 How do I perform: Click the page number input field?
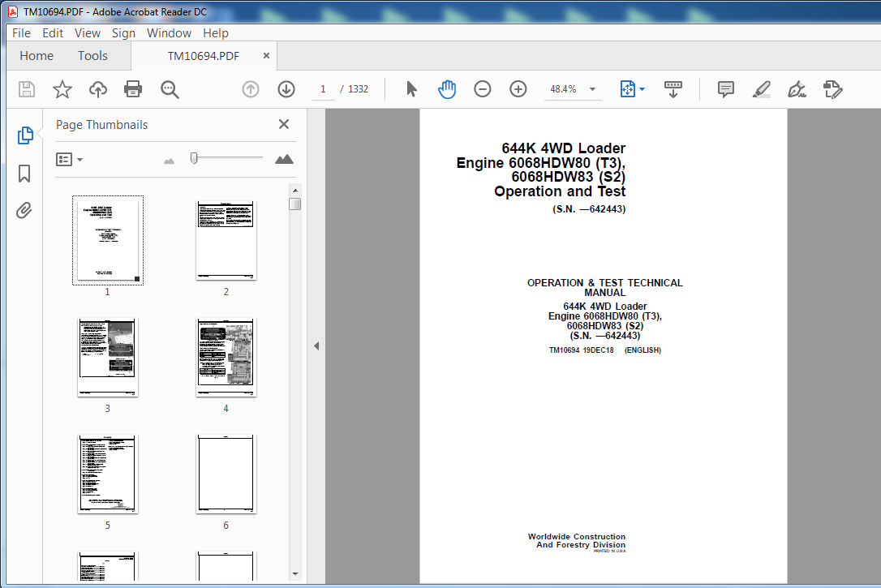coord(323,89)
